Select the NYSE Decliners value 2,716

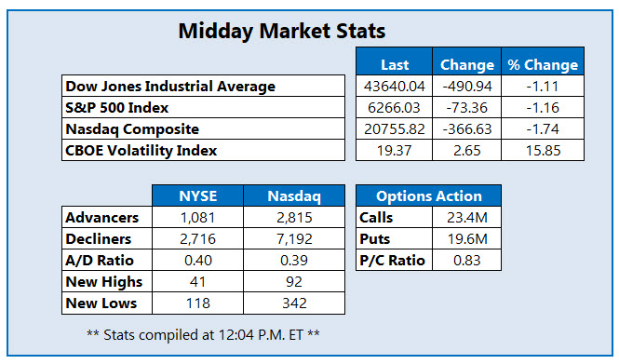pos(197,238)
